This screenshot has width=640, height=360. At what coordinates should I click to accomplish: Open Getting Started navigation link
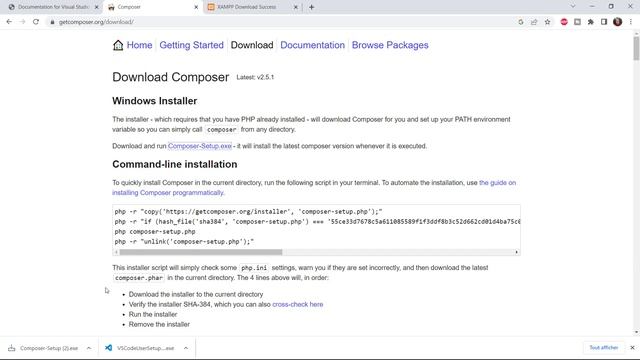click(191, 45)
